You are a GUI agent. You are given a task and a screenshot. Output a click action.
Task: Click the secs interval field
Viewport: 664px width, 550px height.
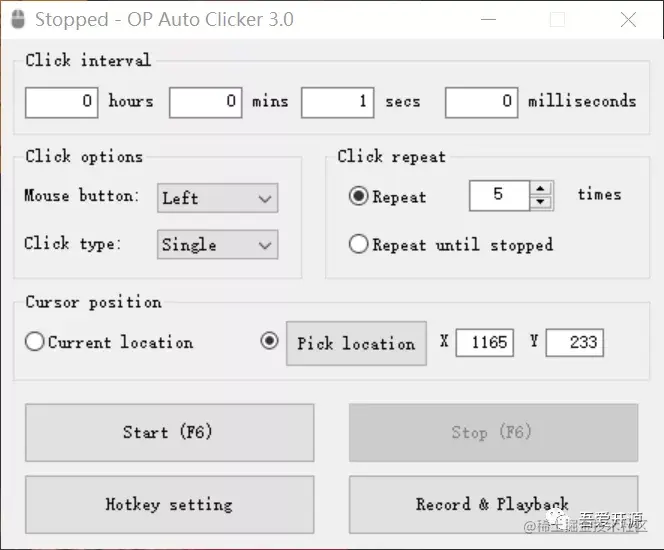(338, 102)
